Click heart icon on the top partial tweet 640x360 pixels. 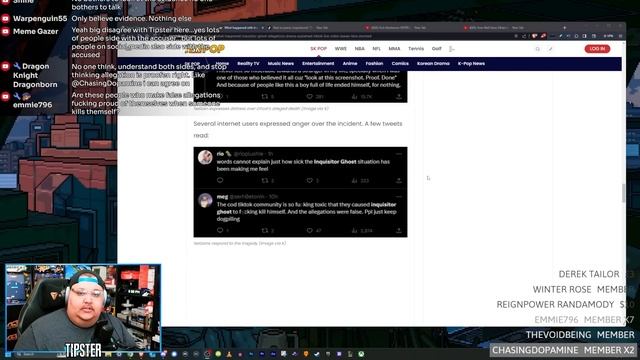tap(309, 96)
